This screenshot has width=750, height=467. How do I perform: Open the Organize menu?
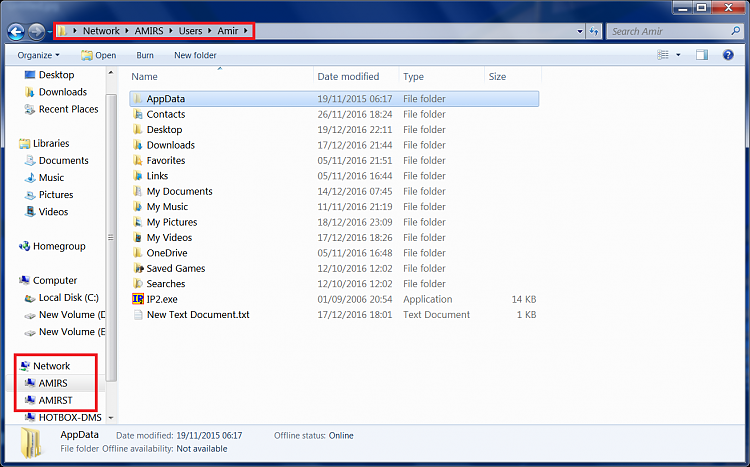tap(39, 55)
